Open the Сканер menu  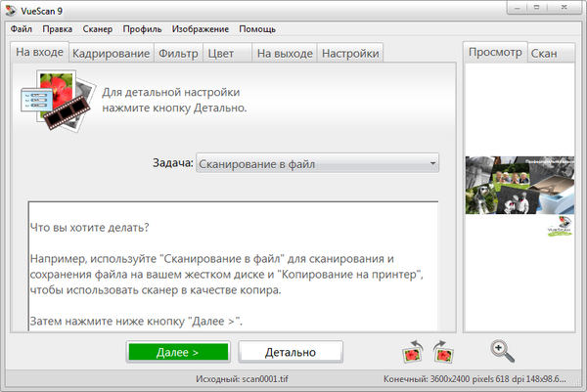(x=98, y=29)
